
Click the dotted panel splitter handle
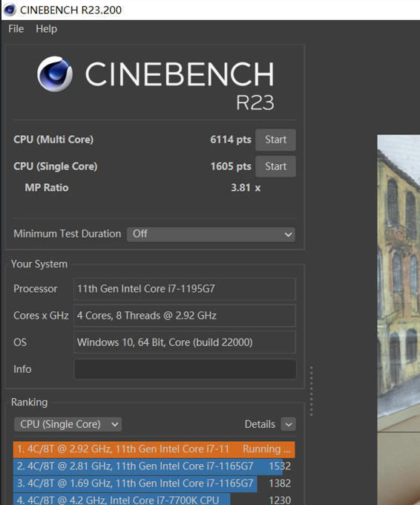(311, 391)
